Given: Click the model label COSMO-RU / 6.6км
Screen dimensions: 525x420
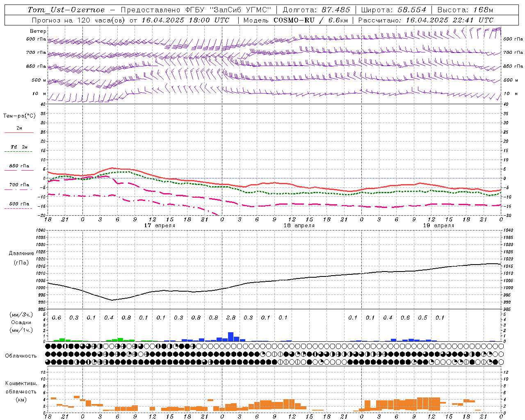Looking at the screenshot, I should pos(311,20).
